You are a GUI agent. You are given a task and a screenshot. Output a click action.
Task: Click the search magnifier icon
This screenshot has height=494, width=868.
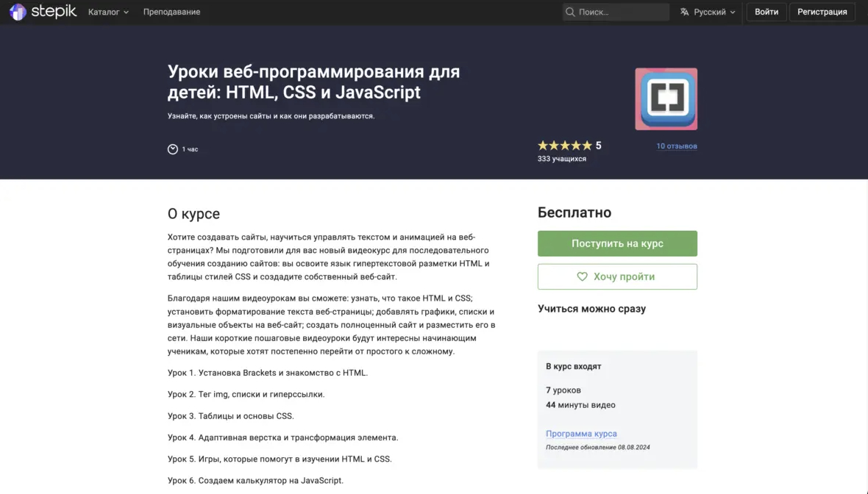click(x=570, y=12)
